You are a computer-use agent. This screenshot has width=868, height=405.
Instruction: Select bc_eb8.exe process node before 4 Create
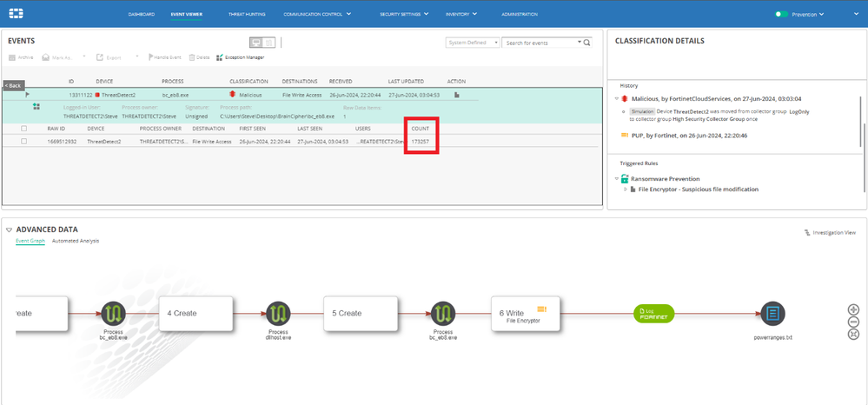[x=114, y=313]
